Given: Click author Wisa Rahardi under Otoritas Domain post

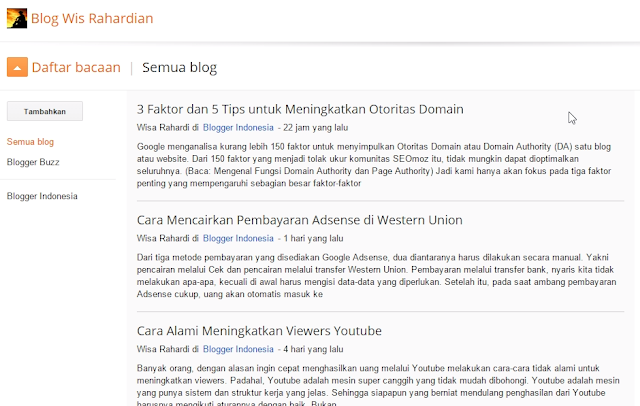Looking at the screenshot, I should [164, 127].
